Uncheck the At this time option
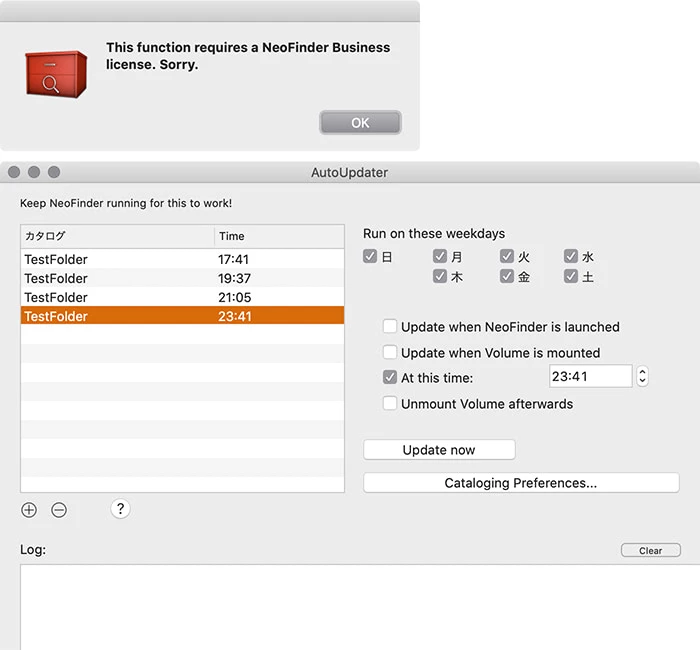The image size is (700, 650). 390,377
